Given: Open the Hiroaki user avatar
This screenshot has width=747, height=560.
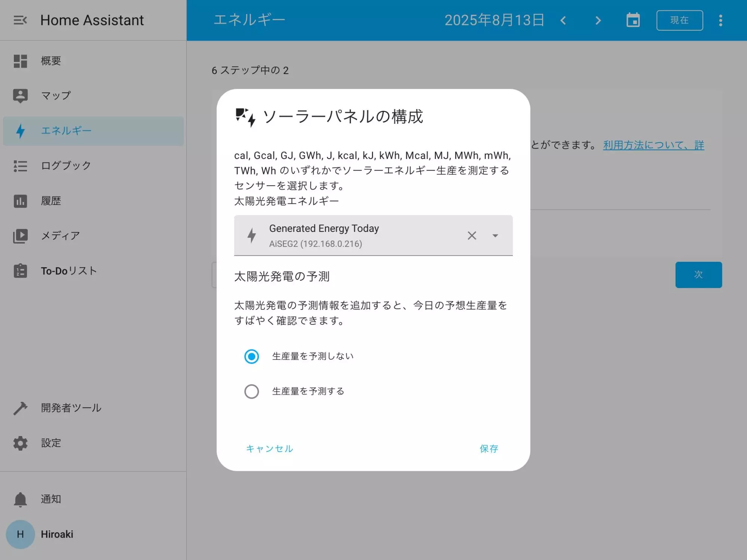Looking at the screenshot, I should (x=20, y=534).
